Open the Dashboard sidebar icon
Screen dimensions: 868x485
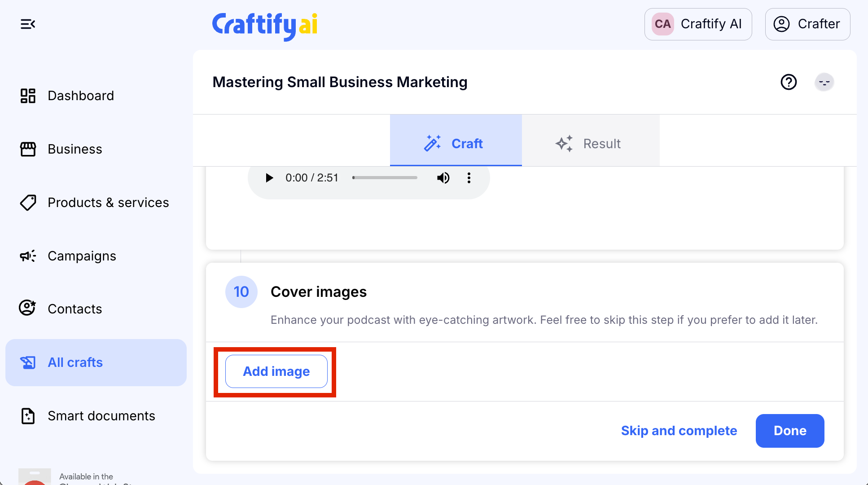pyautogui.click(x=28, y=96)
